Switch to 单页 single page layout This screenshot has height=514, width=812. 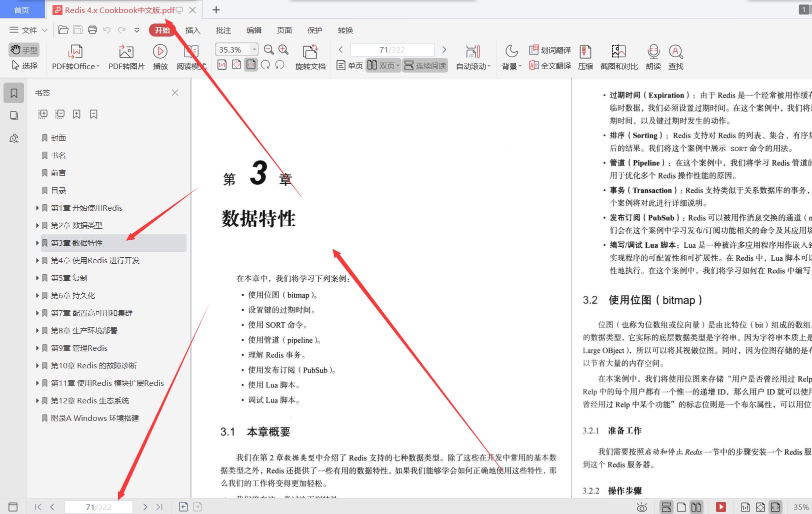[349, 65]
